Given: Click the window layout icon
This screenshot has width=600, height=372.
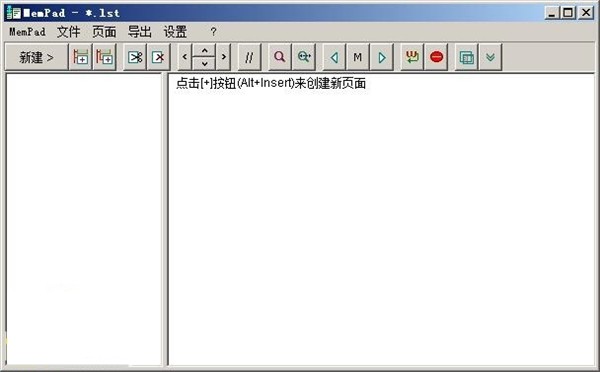Looking at the screenshot, I should coord(466,57).
